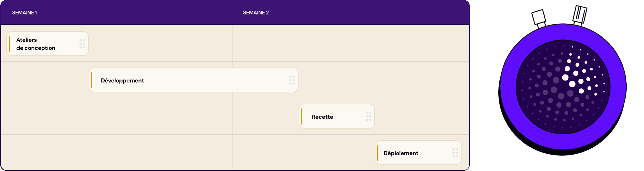Open the Recette task card
Screen dimensions: 644x171
[x=337, y=116]
